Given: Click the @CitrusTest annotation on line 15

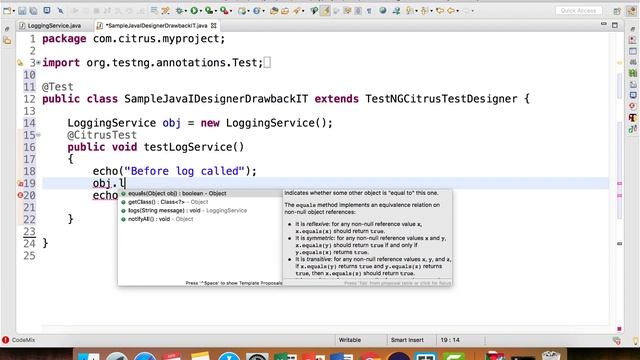Looking at the screenshot, I should [102, 135].
